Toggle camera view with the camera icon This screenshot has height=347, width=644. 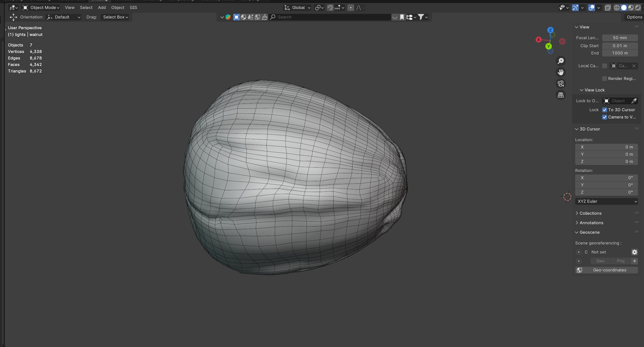click(x=561, y=83)
